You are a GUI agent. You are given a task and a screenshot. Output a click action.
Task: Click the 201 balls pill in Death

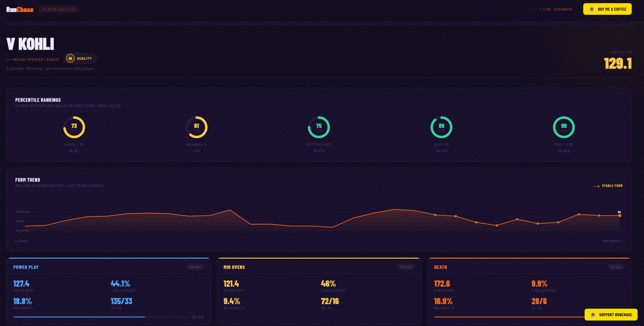[616, 267]
